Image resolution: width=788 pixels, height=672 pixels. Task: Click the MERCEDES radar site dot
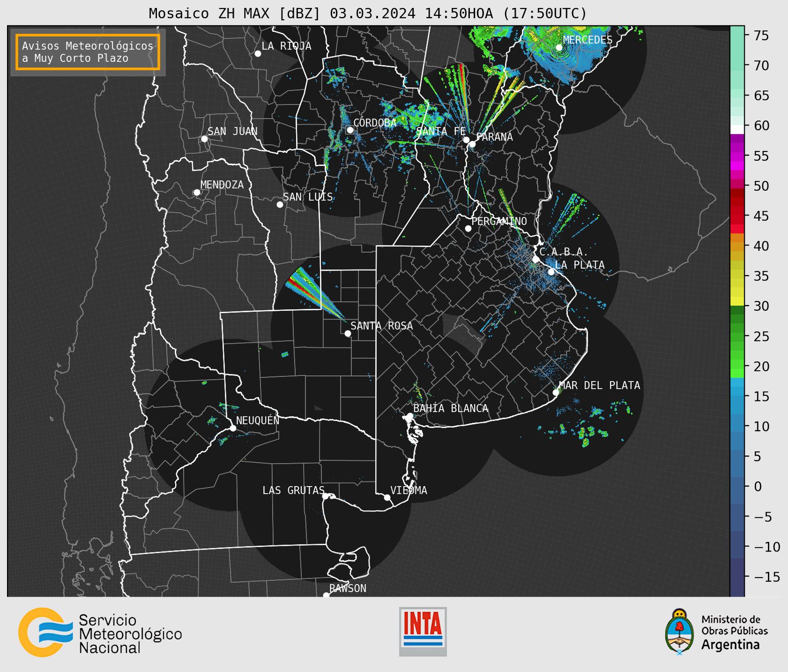(559, 48)
